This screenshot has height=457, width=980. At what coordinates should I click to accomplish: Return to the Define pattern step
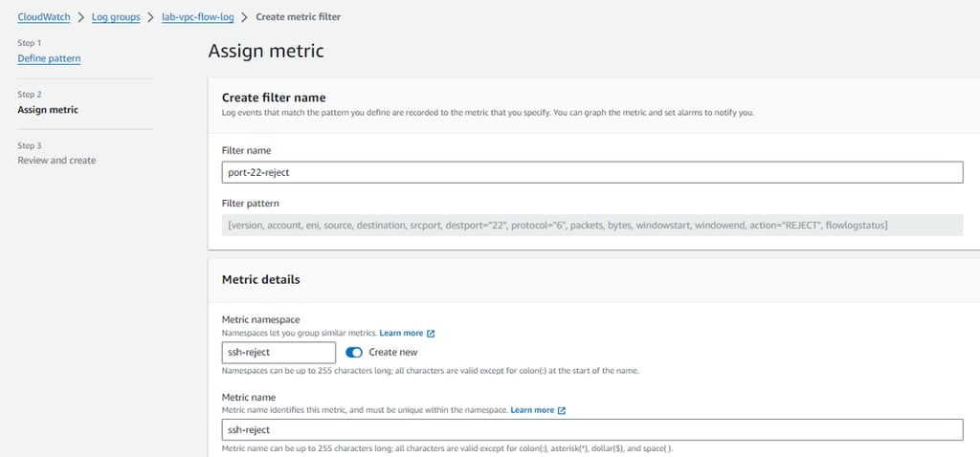pyautogui.click(x=49, y=58)
